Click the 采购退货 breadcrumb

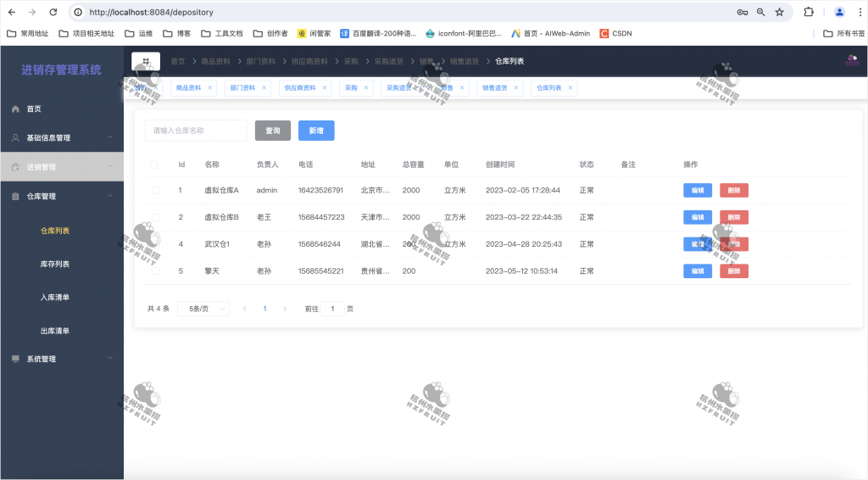pyautogui.click(x=388, y=61)
